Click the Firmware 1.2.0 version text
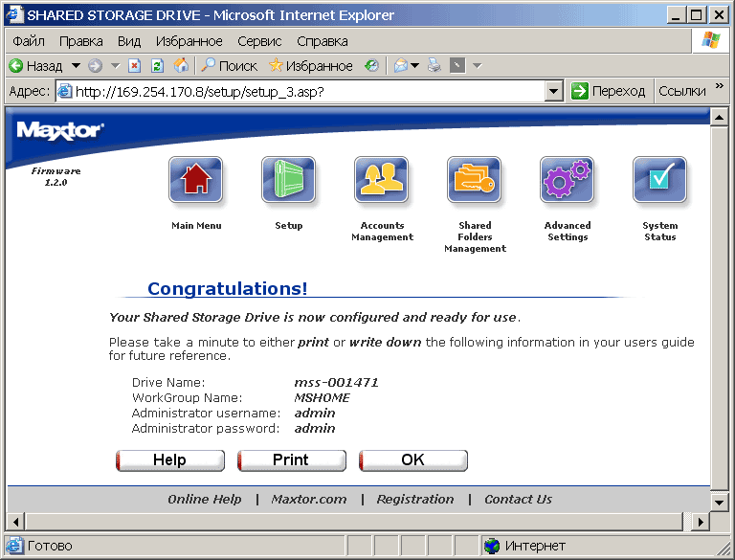The height and width of the screenshot is (560, 735). click(x=56, y=176)
